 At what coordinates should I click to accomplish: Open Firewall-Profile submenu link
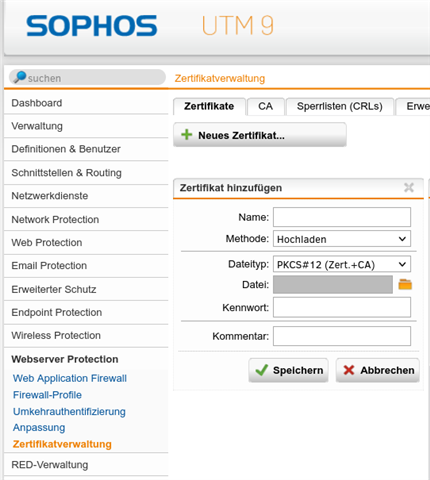coord(47,395)
